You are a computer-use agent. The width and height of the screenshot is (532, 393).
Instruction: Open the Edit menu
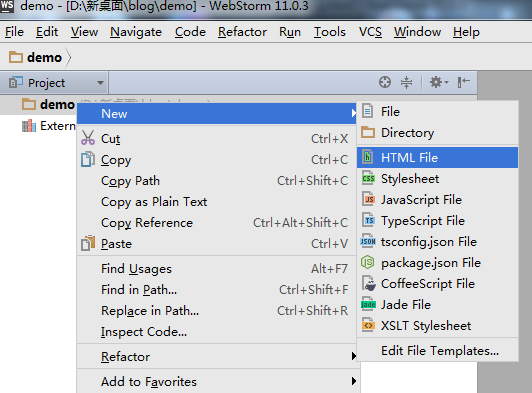[47, 32]
